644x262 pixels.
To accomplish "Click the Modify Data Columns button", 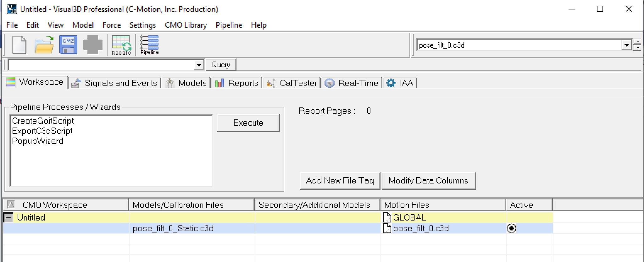I will coord(428,181).
